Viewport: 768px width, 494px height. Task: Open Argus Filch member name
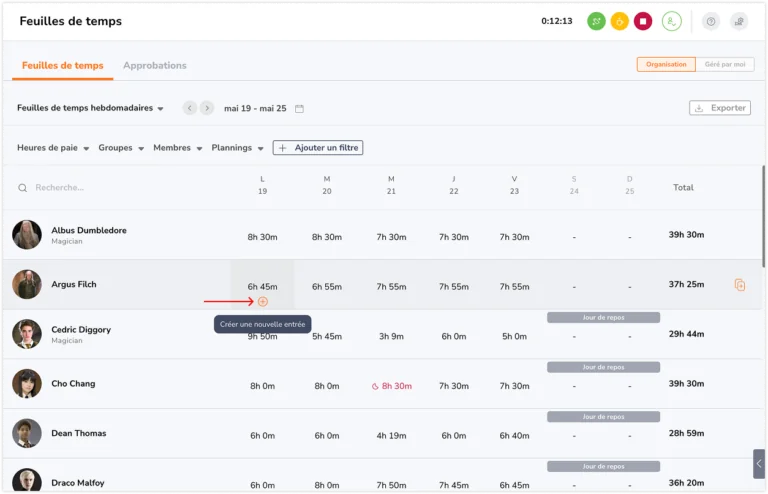74,284
